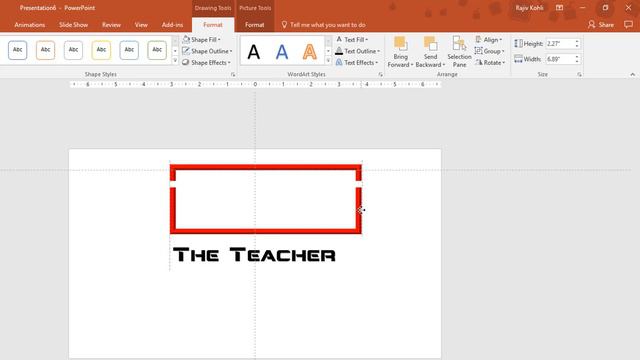Image resolution: width=640 pixels, height=360 pixels.
Task: Apply the black A WordArt style
Action: (x=253, y=52)
